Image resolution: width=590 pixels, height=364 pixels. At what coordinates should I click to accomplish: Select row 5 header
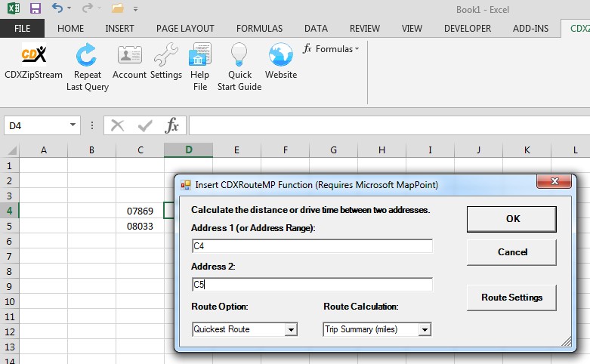tap(9, 226)
